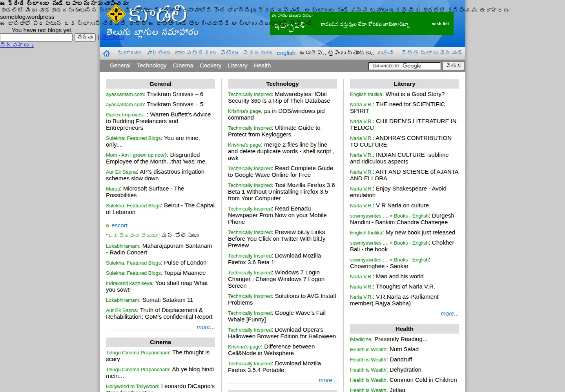
Task: Open Microsoft Surface - The Possibilities post
Action: pos(145,192)
